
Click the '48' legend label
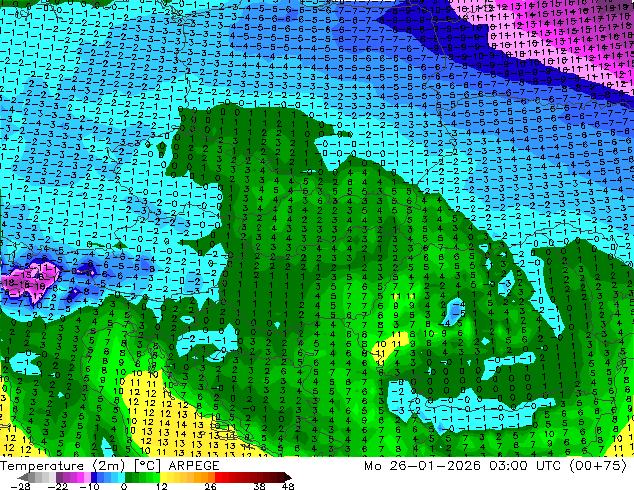(288, 486)
